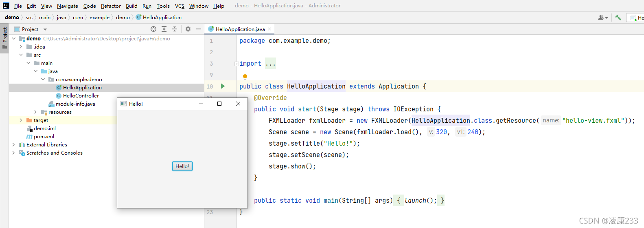Select demo.iml file in tree
The image size is (644, 228).
click(x=45, y=128)
